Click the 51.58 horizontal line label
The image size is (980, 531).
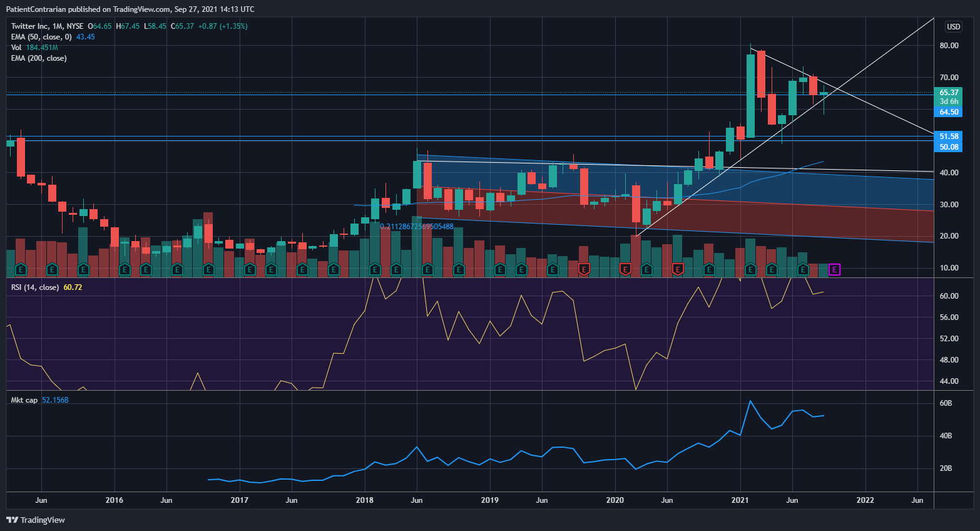(949, 137)
